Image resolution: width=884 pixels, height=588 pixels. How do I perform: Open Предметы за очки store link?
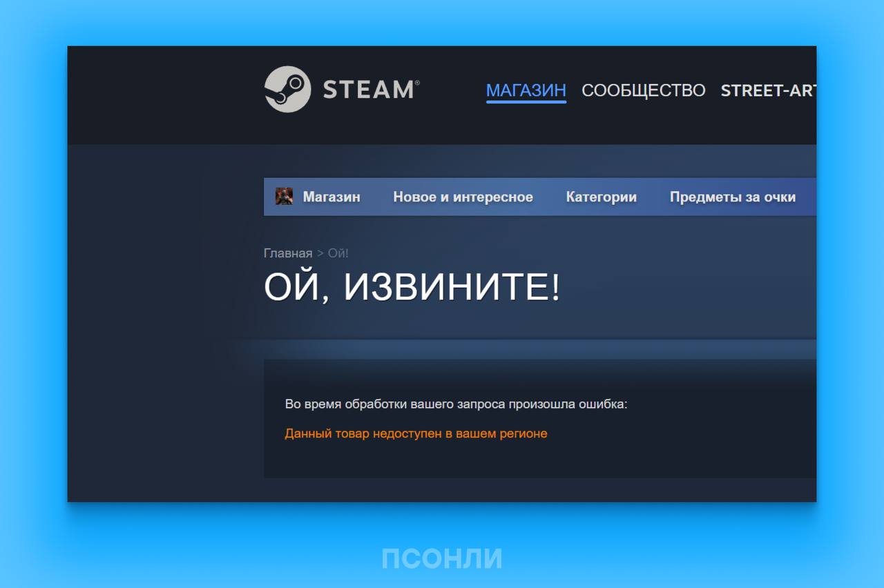pyautogui.click(x=733, y=197)
